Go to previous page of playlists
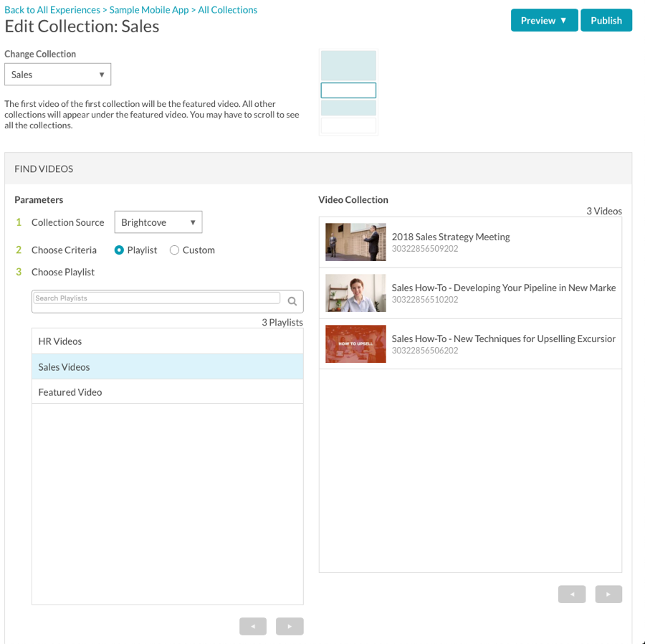The width and height of the screenshot is (645, 644). [253, 626]
